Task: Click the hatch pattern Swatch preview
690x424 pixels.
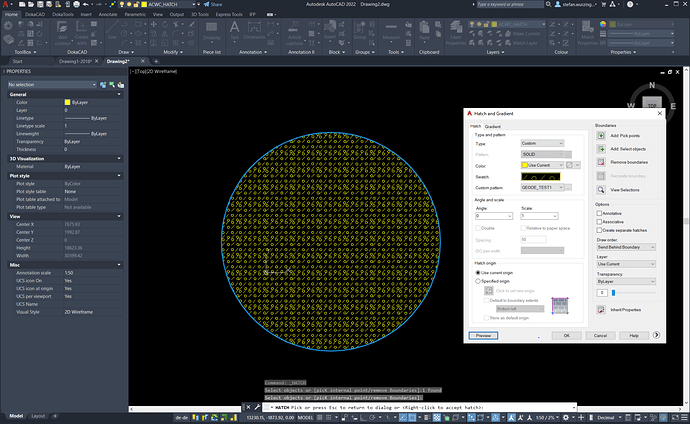Action: click(540, 176)
